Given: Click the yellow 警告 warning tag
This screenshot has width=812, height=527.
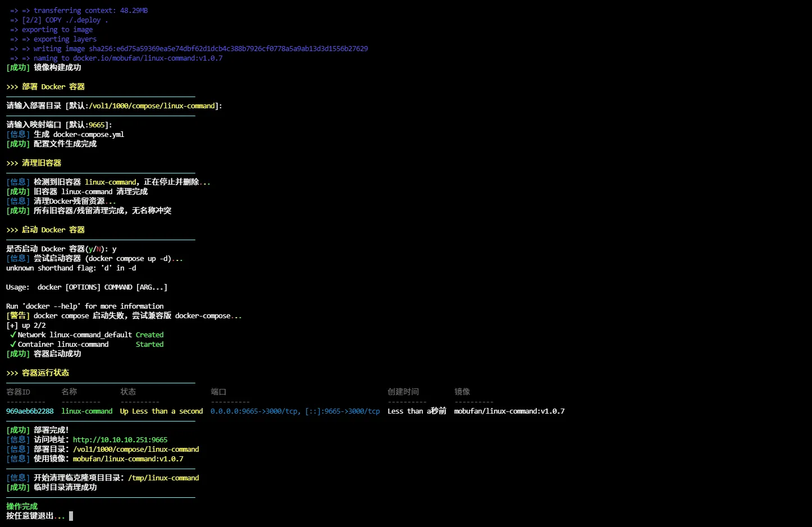Looking at the screenshot, I should point(18,316).
